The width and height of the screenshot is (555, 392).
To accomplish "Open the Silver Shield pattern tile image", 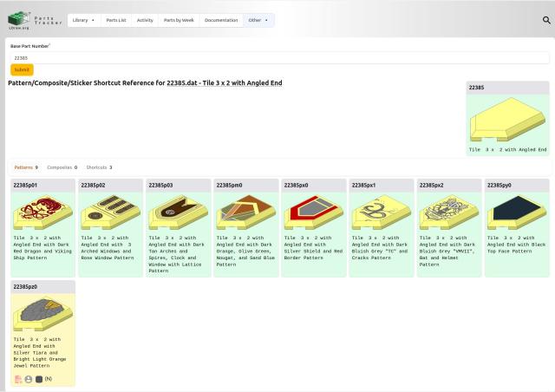I will coord(313,212).
